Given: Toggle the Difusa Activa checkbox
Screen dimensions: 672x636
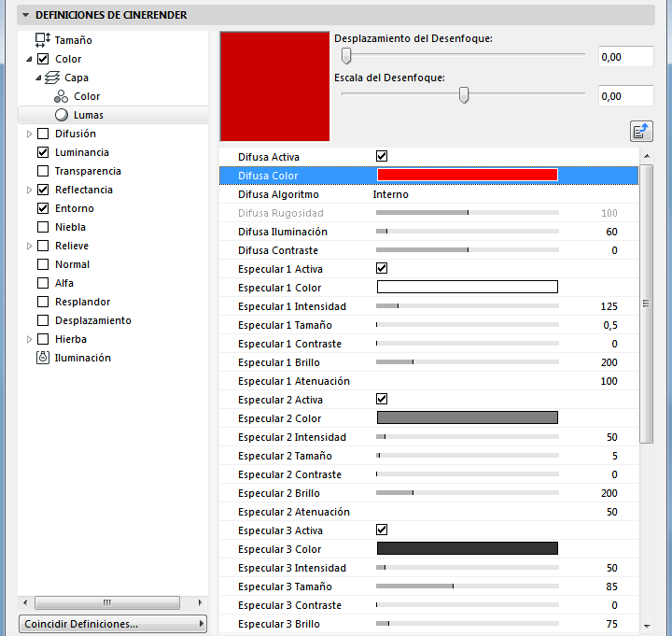Looking at the screenshot, I should pos(382,156).
